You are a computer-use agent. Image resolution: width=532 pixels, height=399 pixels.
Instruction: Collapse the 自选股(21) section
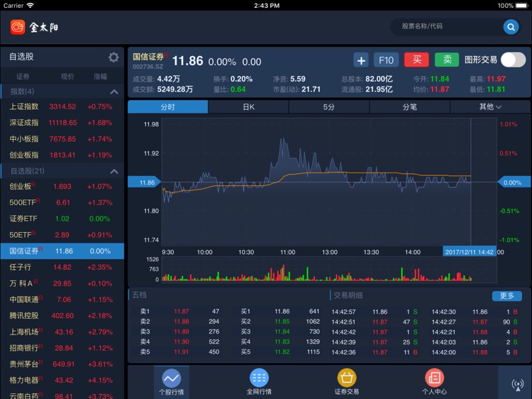[113, 171]
